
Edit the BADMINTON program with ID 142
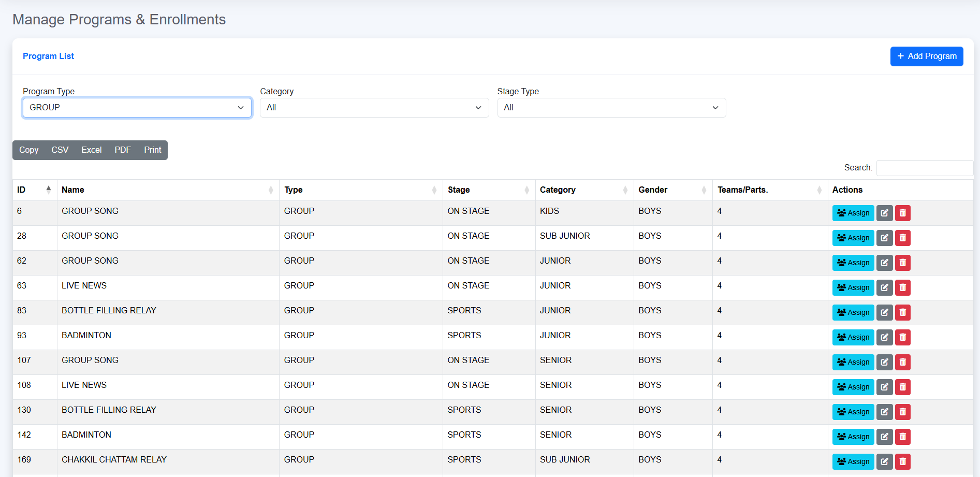884,437
